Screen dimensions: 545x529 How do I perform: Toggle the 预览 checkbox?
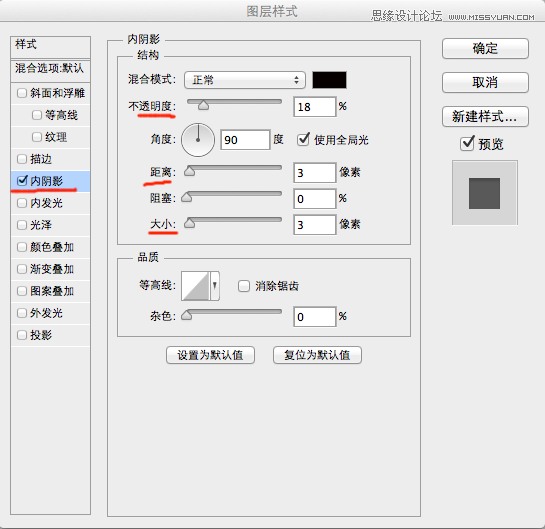(x=467, y=143)
